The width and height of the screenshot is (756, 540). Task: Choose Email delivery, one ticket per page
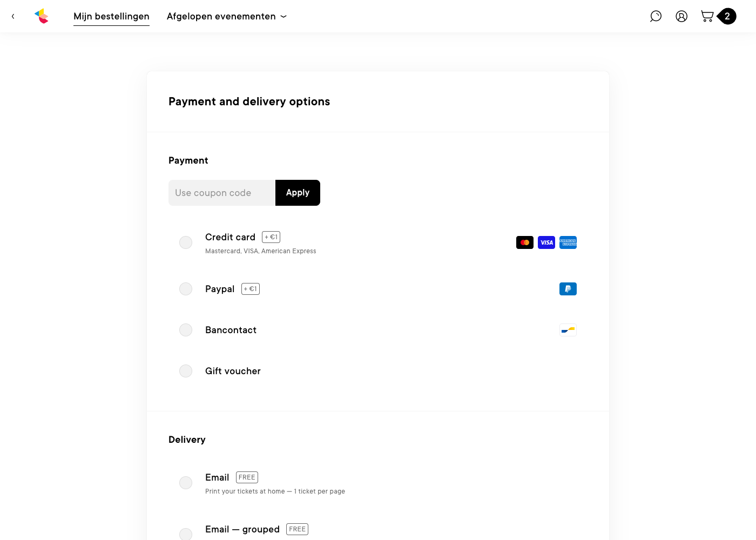pyautogui.click(x=186, y=483)
